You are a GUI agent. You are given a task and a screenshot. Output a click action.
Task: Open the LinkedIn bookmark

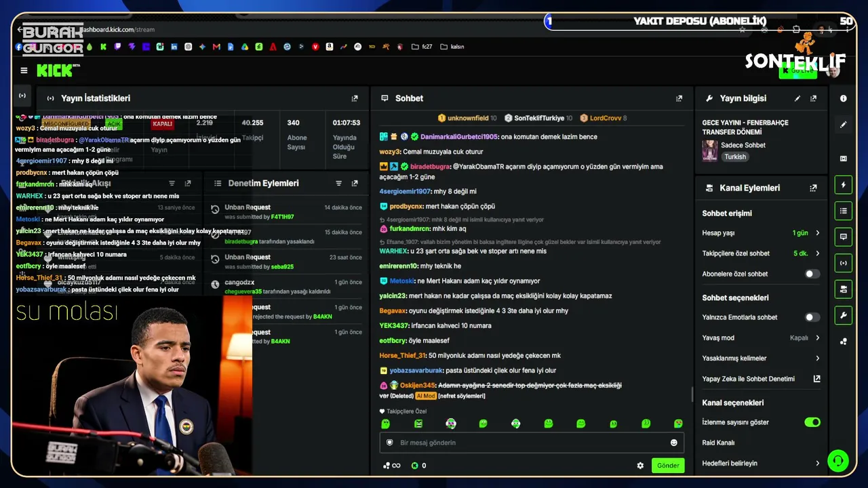pyautogui.click(x=174, y=47)
